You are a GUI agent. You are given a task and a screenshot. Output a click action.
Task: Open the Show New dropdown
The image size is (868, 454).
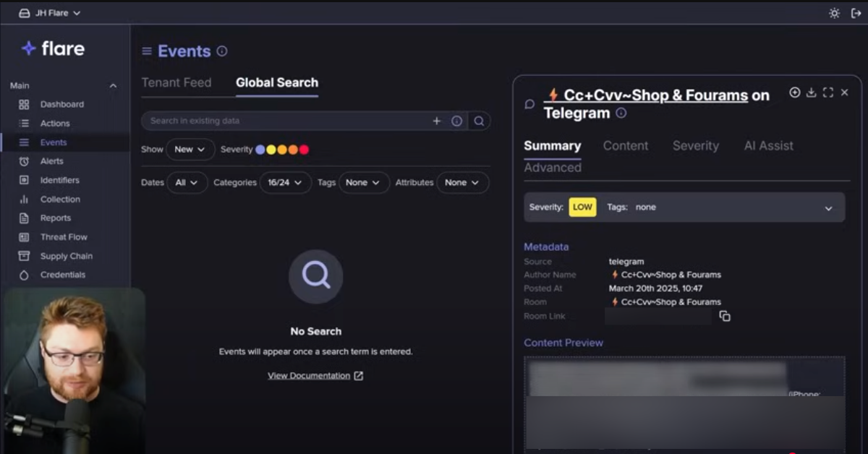tap(190, 150)
